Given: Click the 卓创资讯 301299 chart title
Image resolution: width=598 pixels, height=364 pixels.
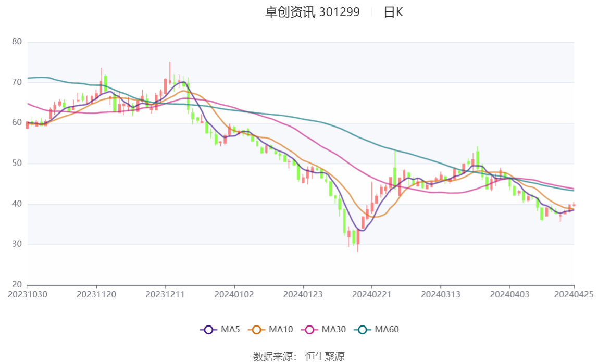Looking at the screenshot, I should coord(312,12).
